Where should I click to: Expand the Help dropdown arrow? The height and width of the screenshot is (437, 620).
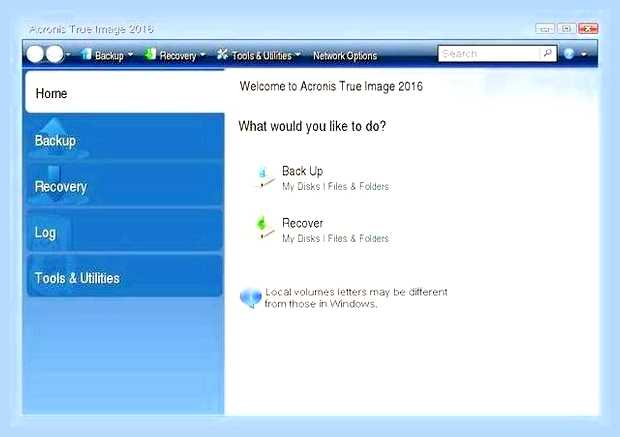coord(584,54)
